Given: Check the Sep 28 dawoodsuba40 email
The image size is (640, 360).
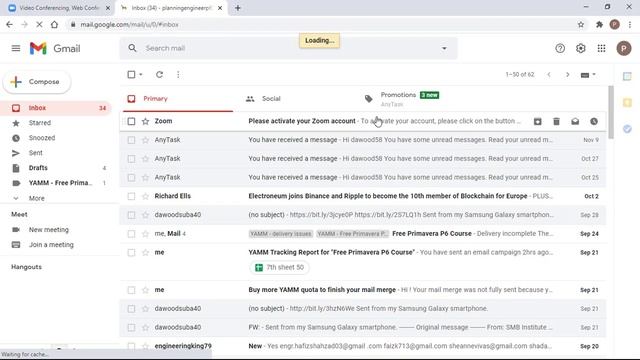Looking at the screenshot, I should [x=131, y=215].
